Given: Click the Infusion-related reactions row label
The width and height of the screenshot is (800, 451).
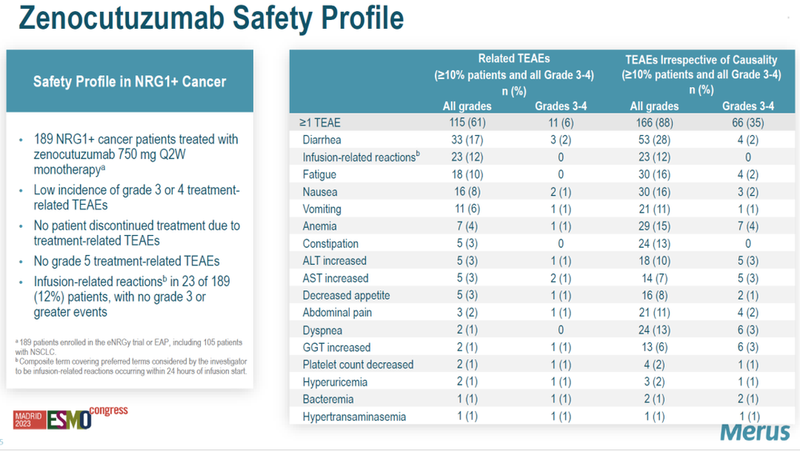Looking at the screenshot, I should pos(358,158).
